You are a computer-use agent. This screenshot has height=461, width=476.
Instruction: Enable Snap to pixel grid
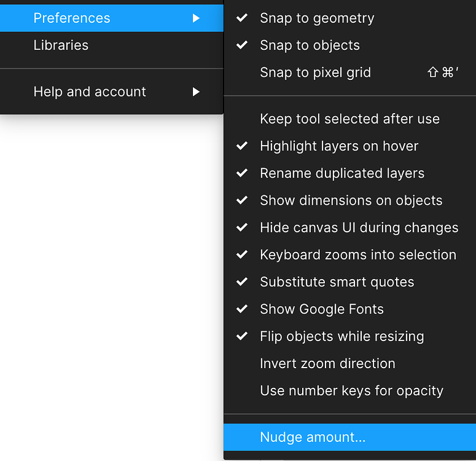315,73
